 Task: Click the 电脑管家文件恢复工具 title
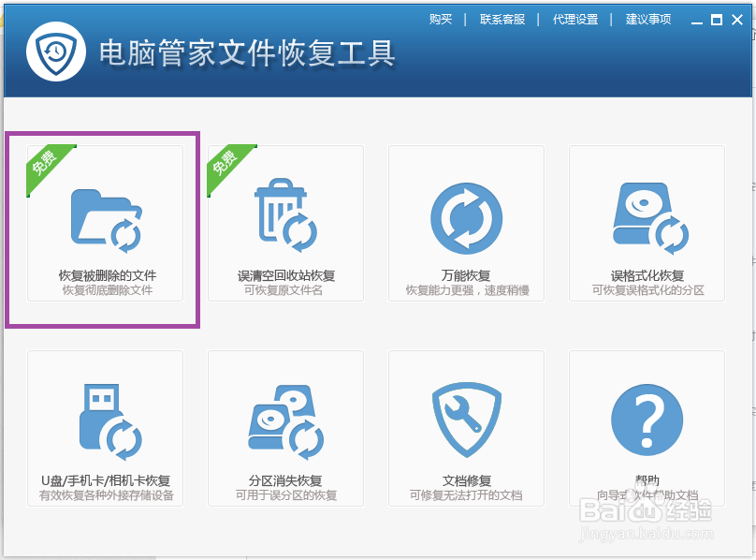[x=247, y=53]
